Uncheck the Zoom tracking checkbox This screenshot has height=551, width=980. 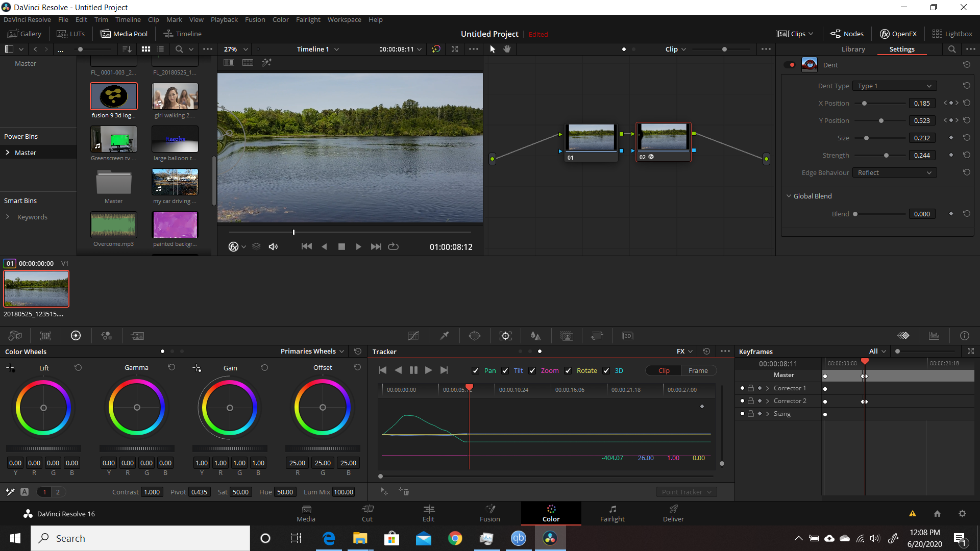tap(532, 371)
